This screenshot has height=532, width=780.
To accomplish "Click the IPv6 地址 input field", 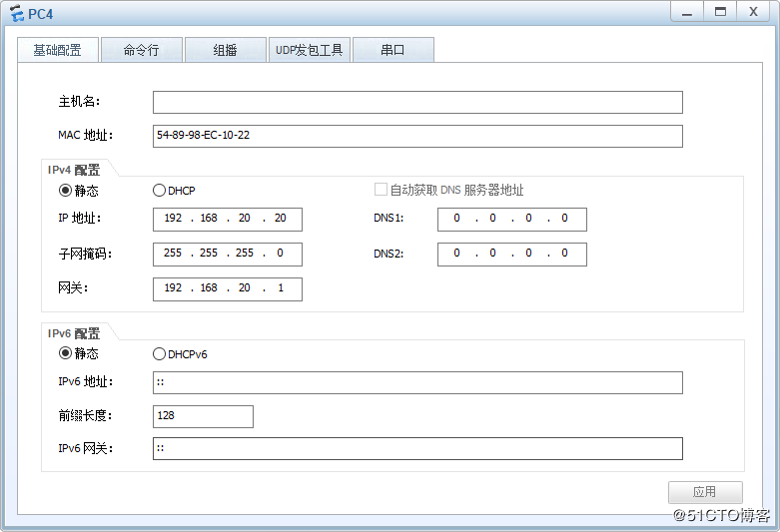I will pos(417,382).
